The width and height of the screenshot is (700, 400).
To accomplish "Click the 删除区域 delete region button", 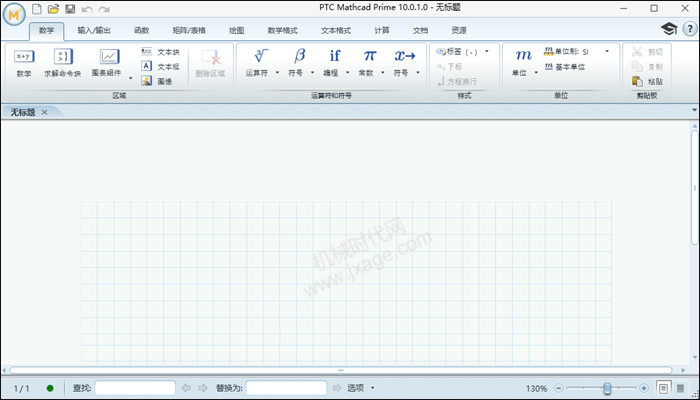I will click(x=210, y=63).
